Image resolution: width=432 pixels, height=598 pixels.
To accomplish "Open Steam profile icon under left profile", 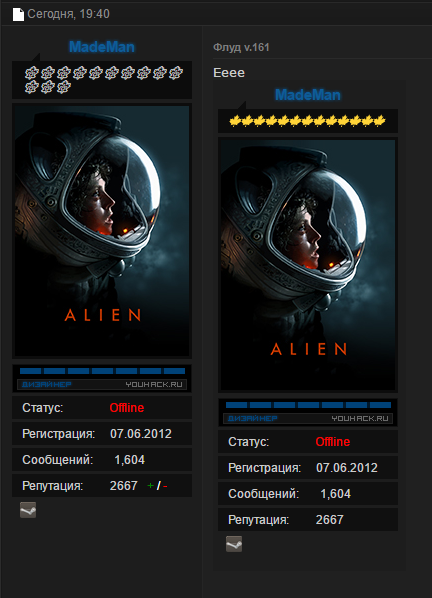I will point(28,510).
